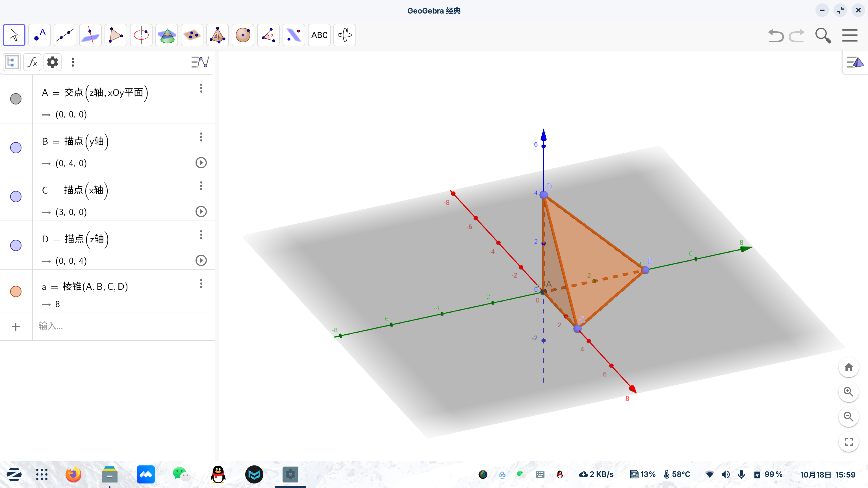Select the Rotate 3D Graphics View tool
The width and height of the screenshot is (868, 488).
(344, 35)
